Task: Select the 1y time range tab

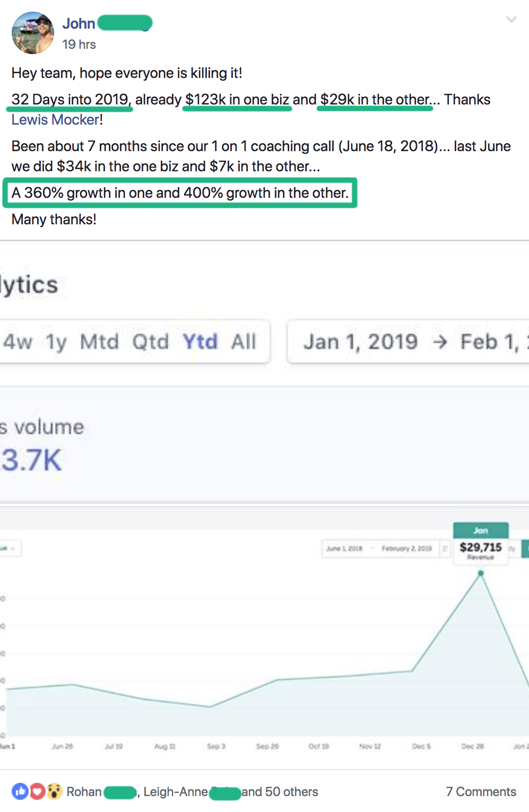Action: pos(56,342)
